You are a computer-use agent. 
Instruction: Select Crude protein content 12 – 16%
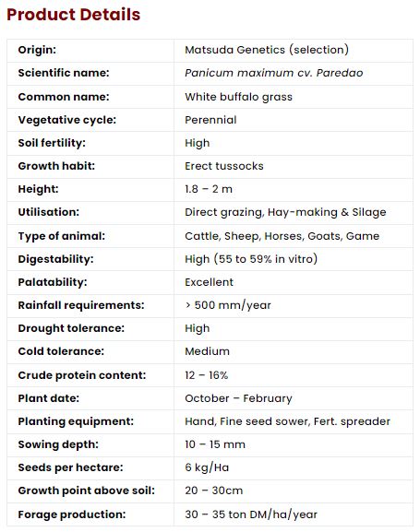tap(206, 375)
